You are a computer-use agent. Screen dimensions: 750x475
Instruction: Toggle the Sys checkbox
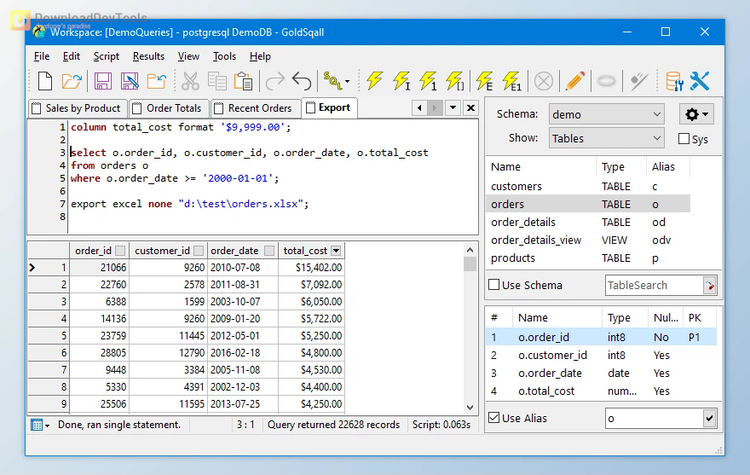point(684,139)
